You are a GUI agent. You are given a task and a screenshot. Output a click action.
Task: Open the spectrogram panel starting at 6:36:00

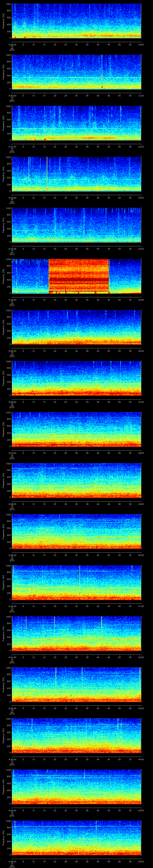coord(77,378)
